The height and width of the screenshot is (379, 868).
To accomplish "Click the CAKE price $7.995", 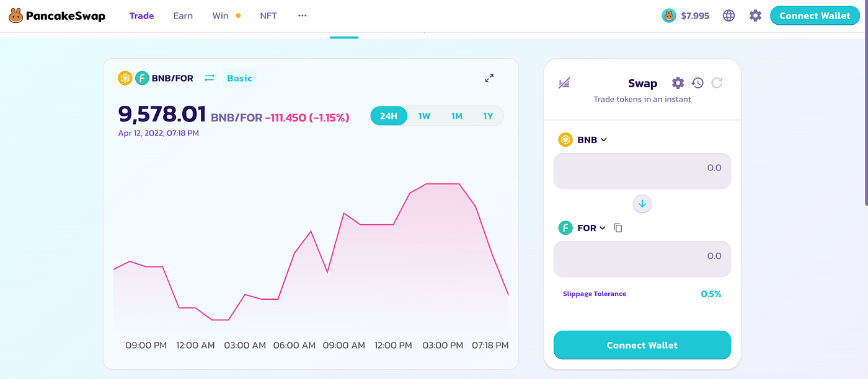I will click(694, 15).
